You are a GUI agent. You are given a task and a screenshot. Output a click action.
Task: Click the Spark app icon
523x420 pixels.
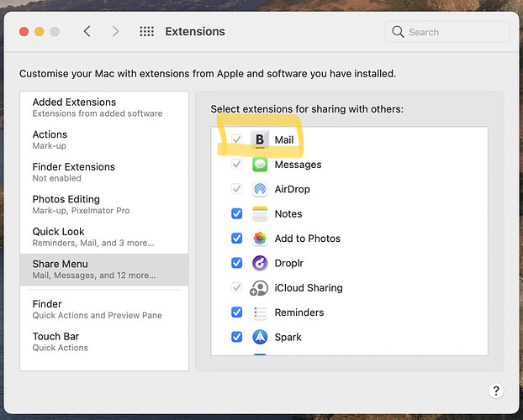coord(260,337)
